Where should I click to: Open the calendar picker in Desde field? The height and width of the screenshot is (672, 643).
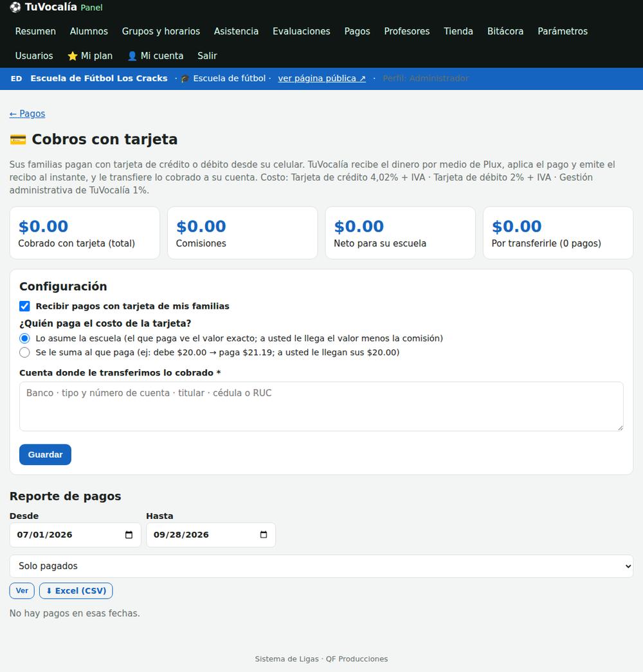(129, 535)
